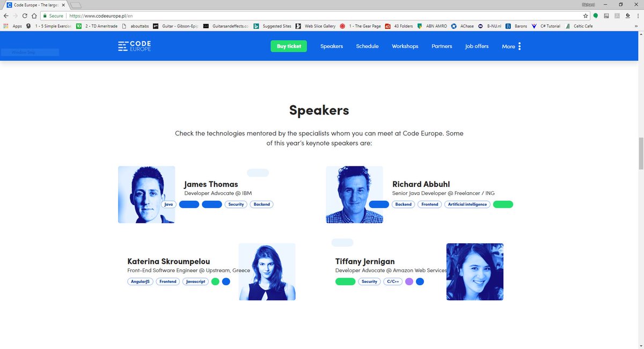Open the Speakers nav link
Viewport: 644px width, 349px height.
(x=332, y=46)
